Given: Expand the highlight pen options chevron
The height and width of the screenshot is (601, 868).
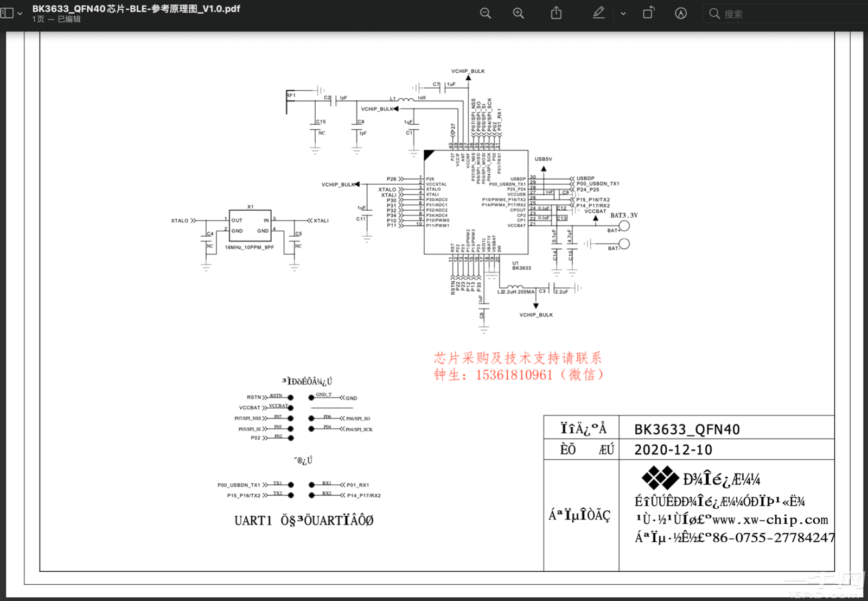Looking at the screenshot, I should (x=623, y=14).
